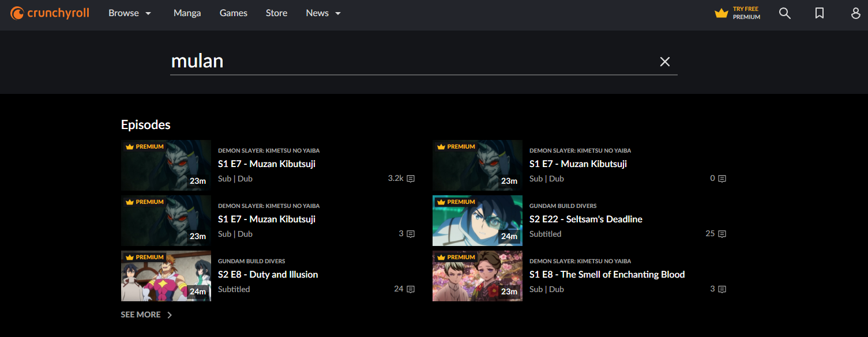Open the Duty and Illusion episode thumbnail
This screenshot has width=868, height=337.
166,276
